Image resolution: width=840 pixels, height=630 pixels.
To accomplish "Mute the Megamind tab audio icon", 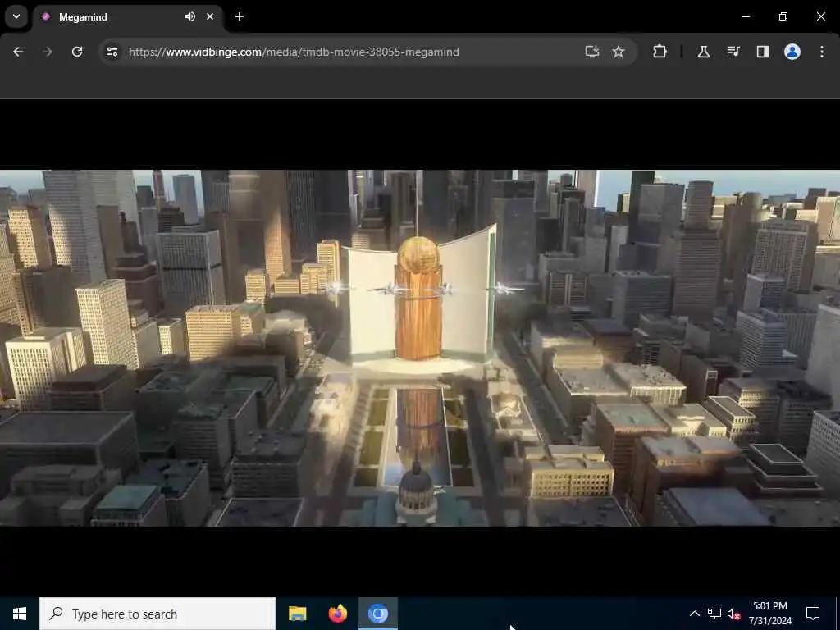I will click(190, 16).
